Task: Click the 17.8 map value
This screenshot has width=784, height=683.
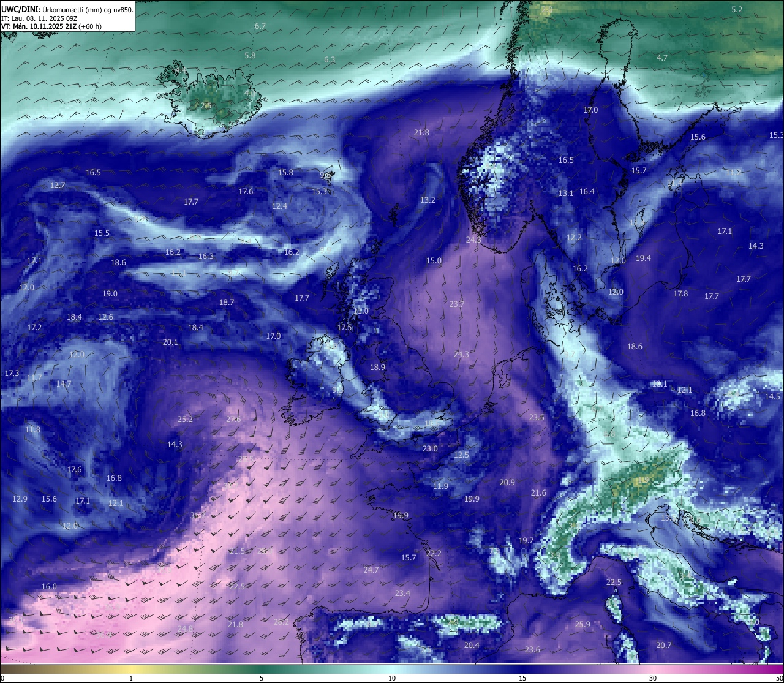Action: 680,294
